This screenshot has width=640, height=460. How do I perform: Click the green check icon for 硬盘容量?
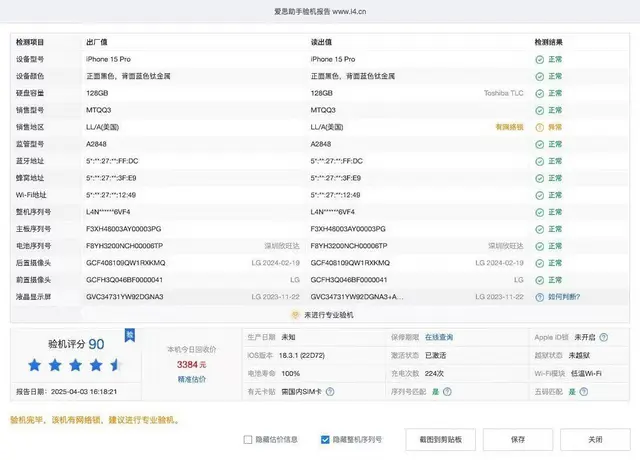coord(540,93)
